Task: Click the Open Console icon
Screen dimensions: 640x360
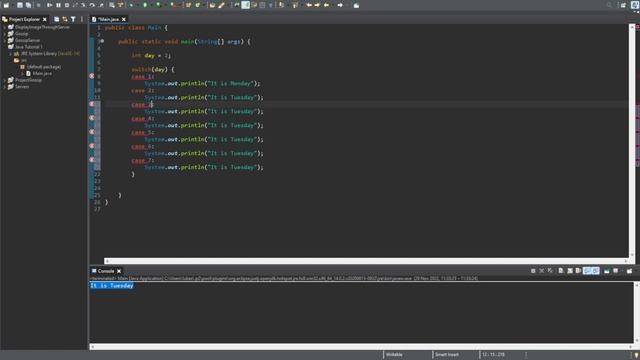Action: tap(629, 271)
